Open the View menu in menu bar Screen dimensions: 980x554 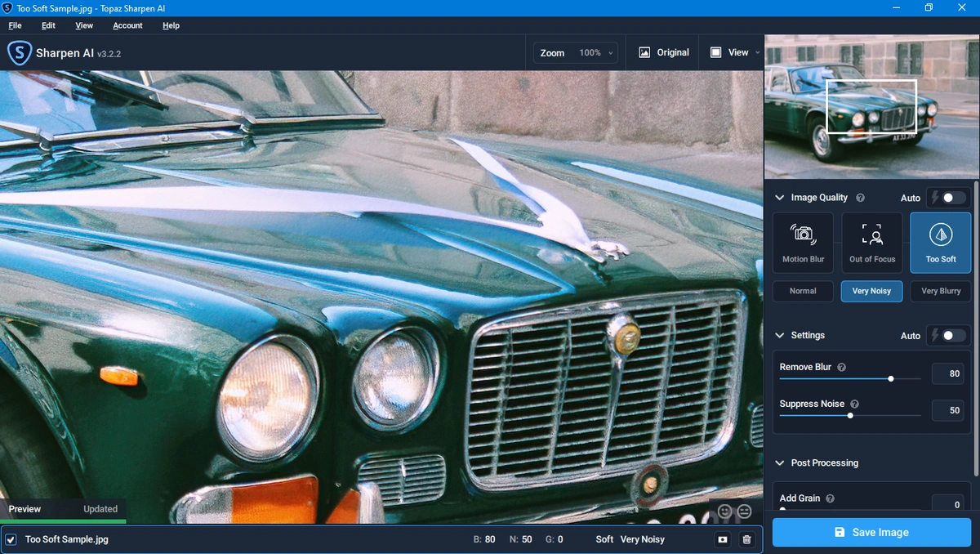[x=84, y=25]
